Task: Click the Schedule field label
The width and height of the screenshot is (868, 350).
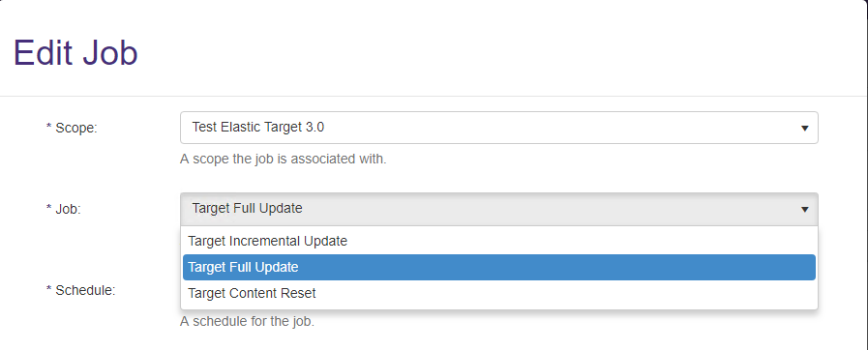Action: [x=81, y=290]
